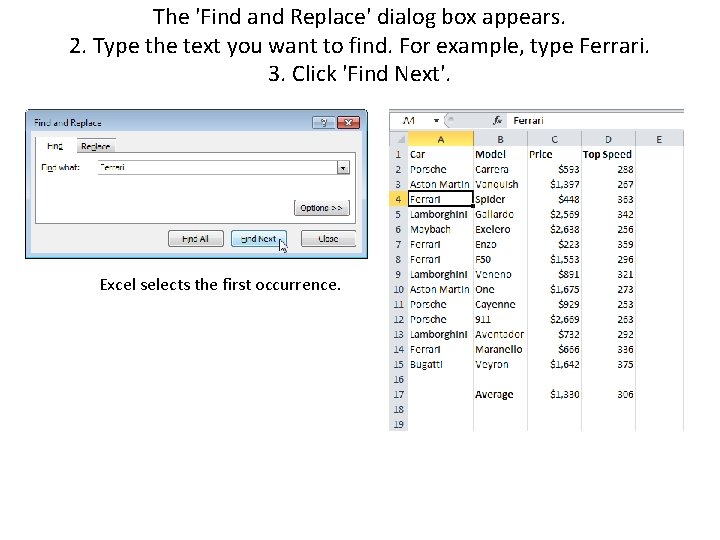Select column A header
Image resolution: width=720 pixels, height=540 pixels.
441,139
